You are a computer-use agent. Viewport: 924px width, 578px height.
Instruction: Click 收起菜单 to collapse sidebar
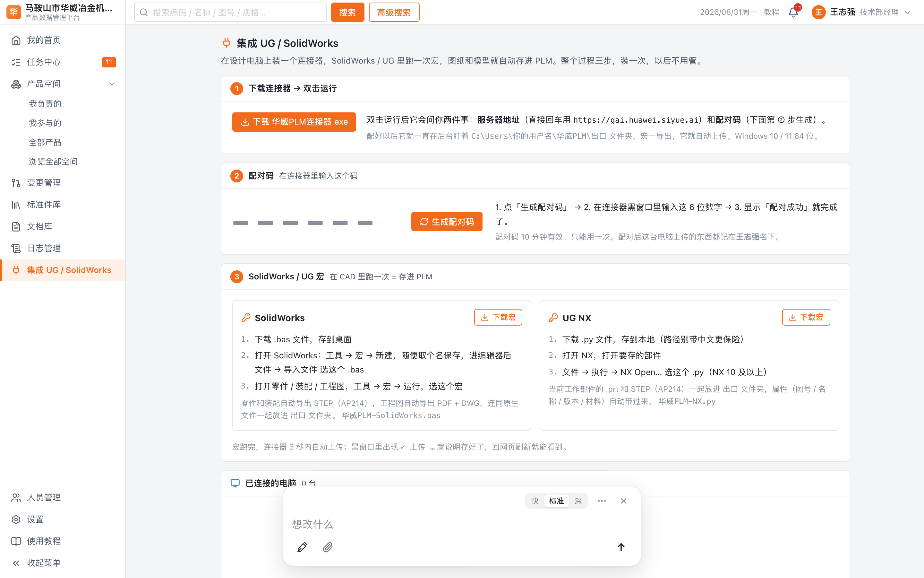(63, 563)
